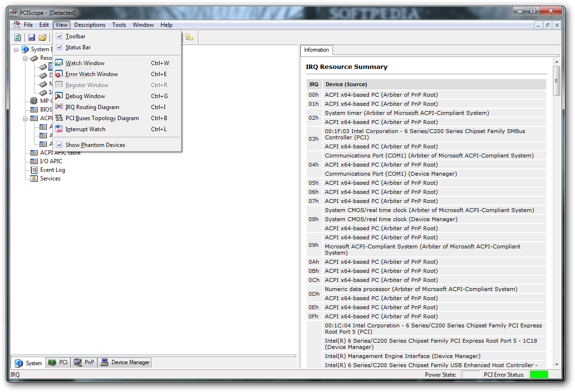Select the Information tab
575x392 pixels.
pyautogui.click(x=316, y=50)
